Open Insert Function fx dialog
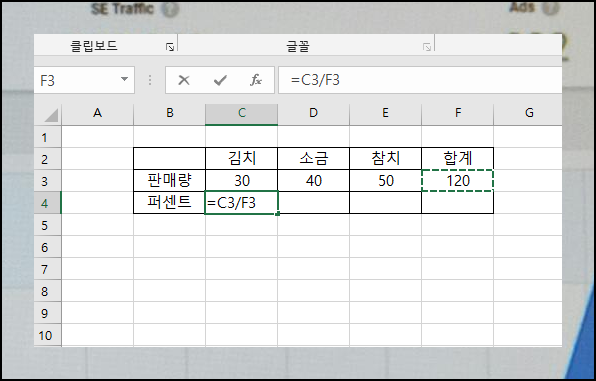This screenshot has width=596, height=381. [x=256, y=80]
